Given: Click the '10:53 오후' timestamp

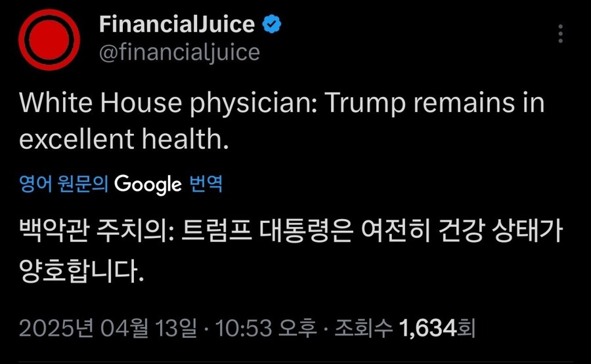Looking at the screenshot, I should click(x=266, y=327).
